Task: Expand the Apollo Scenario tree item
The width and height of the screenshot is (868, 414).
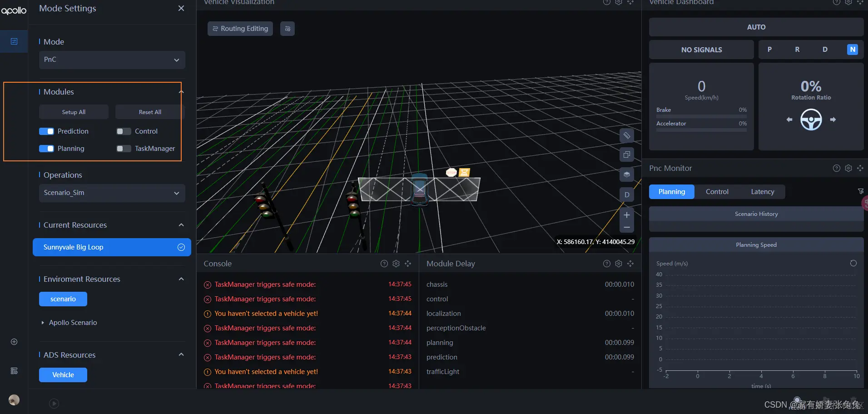Action: point(43,323)
